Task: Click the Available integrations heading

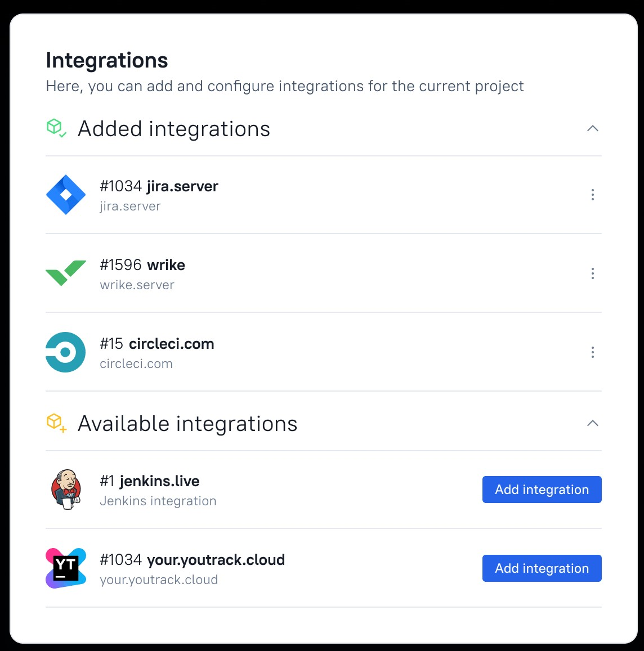Action: click(x=187, y=424)
